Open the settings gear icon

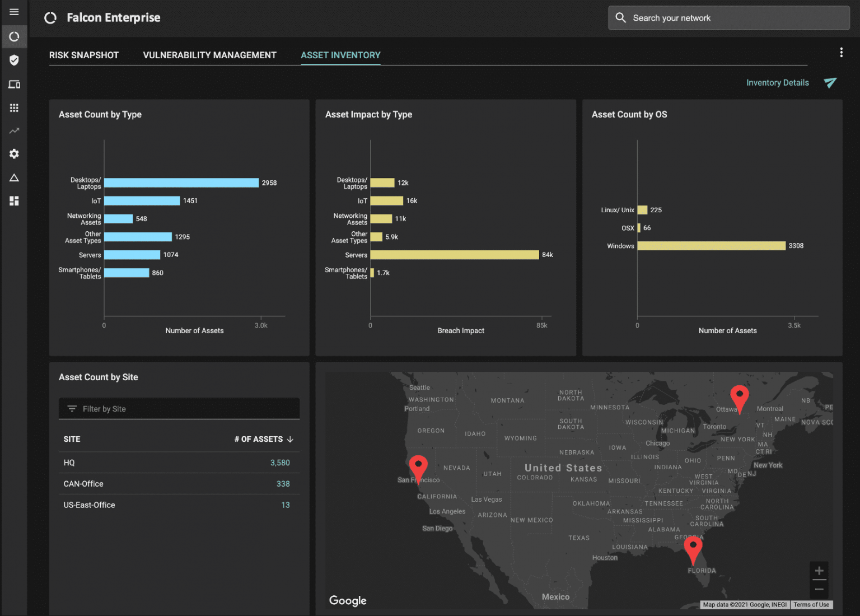pyautogui.click(x=14, y=154)
